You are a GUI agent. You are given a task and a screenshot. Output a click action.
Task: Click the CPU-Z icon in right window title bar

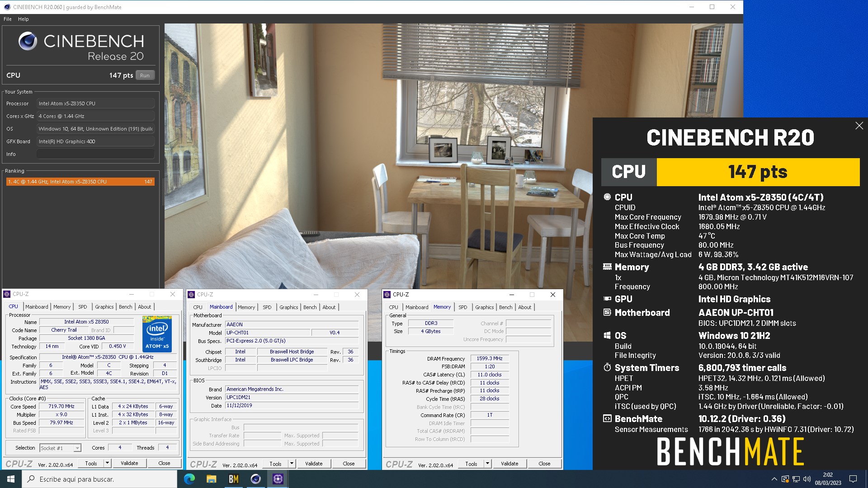(x=387, y=295)
